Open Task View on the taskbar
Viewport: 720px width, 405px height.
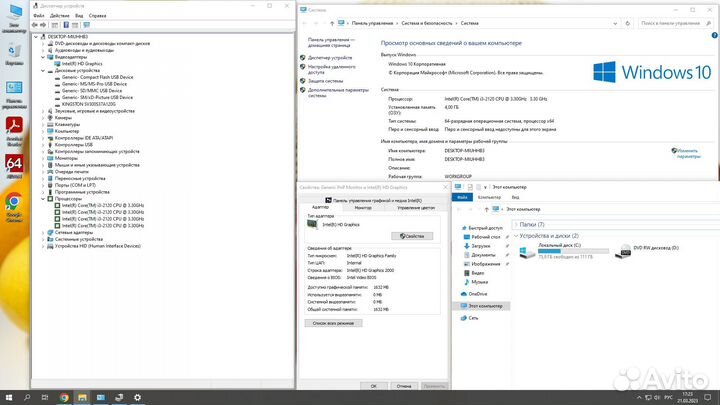pyautogui.click(x=45, y=398)
